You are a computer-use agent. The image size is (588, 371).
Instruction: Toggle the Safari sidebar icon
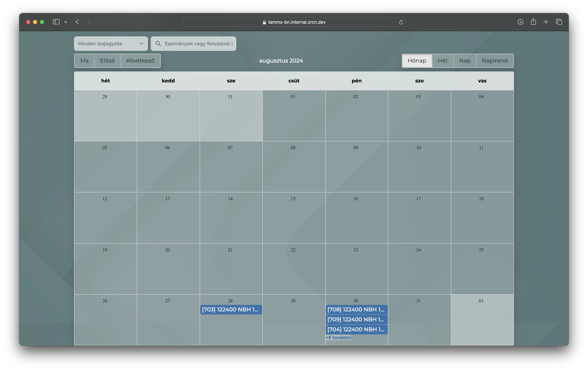56,22
